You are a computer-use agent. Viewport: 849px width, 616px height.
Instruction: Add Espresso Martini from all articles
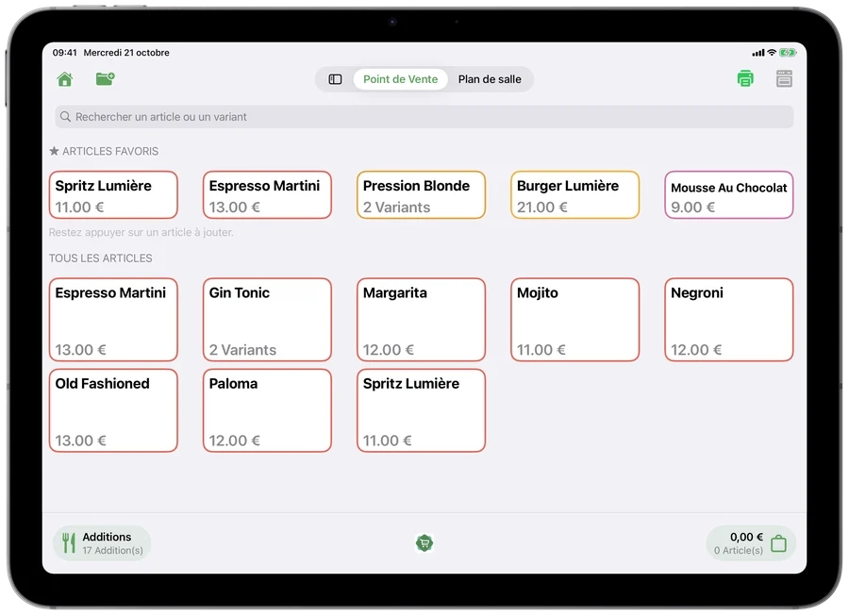pyautogui.click(x=113, y=320)
